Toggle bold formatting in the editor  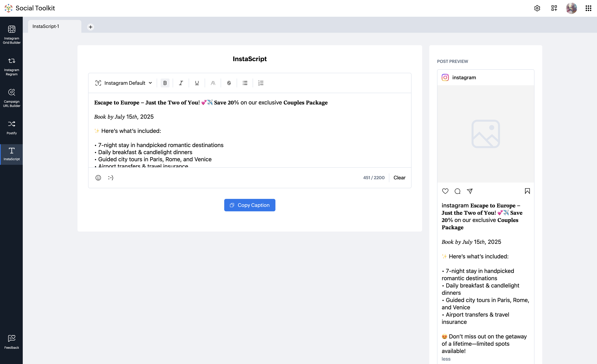click(x=165, y=83)
